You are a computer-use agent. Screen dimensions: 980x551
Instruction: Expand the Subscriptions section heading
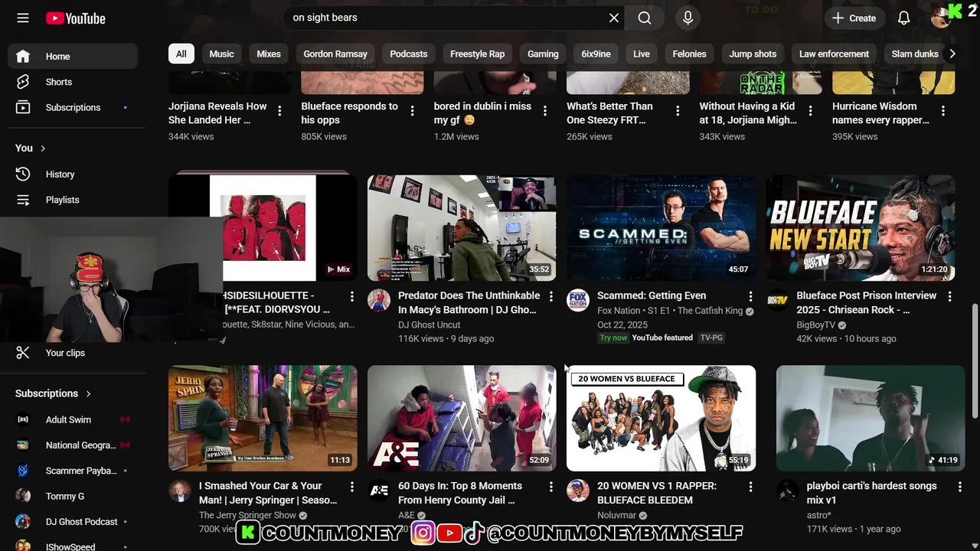[x=54, y=393]
